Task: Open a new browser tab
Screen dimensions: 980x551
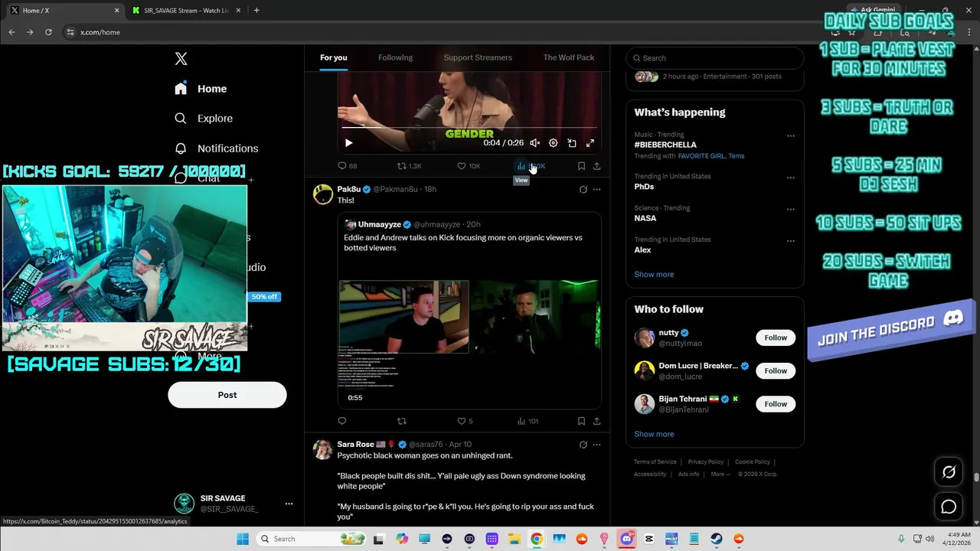Action: click(256, 11)
